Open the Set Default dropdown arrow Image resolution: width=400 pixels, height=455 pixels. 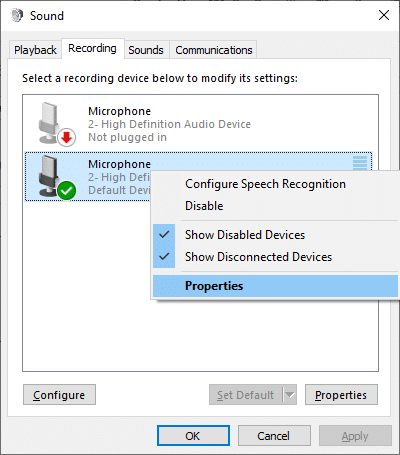290,395
